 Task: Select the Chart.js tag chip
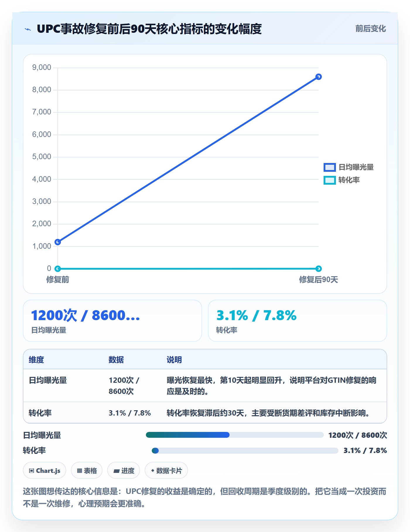tap(45, 471)
